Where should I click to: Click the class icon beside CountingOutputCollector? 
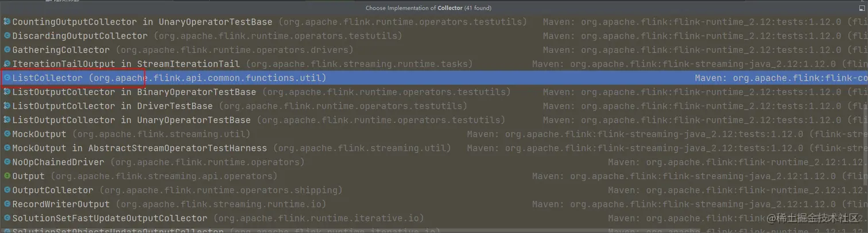click(7, 22)
